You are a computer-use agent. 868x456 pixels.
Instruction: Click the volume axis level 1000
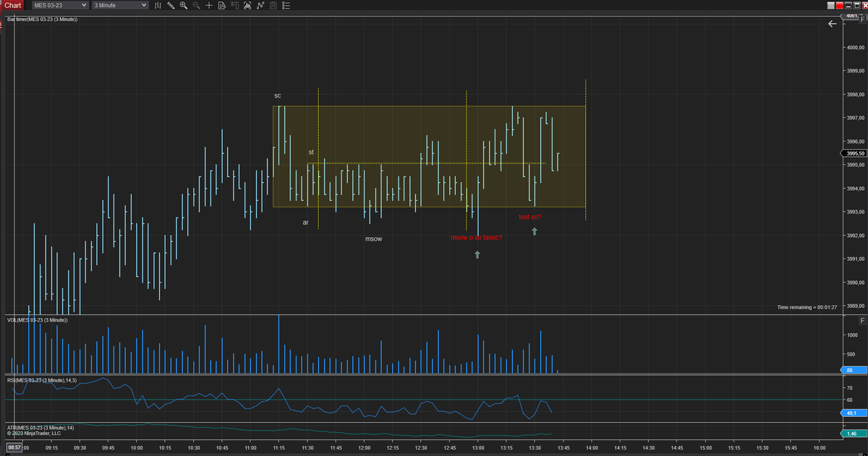[x=852, y=335]
